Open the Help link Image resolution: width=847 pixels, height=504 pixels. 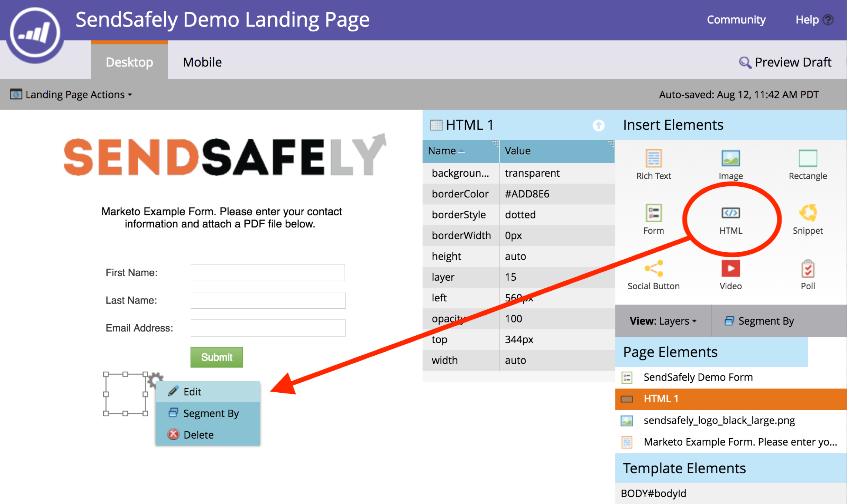click(x=807, y=20)
